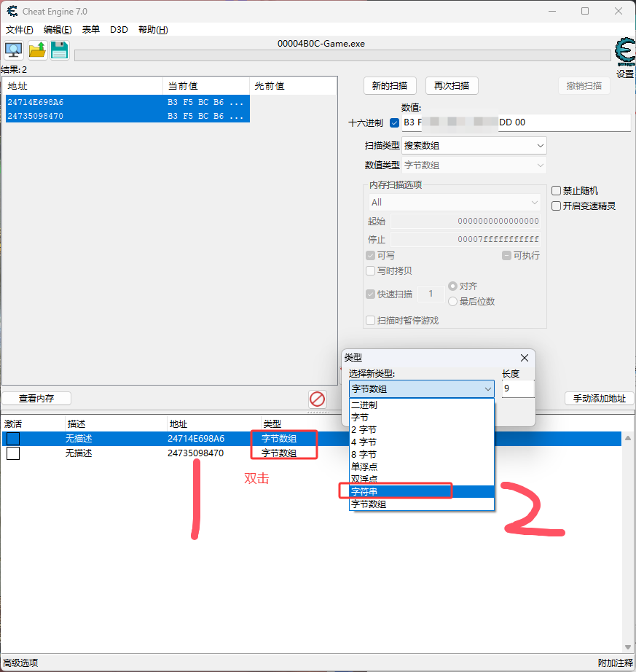Activate the checkbox for address 24714E698A6
The height and width of the screenshot is (672, 636).
(x=13, y=439)
